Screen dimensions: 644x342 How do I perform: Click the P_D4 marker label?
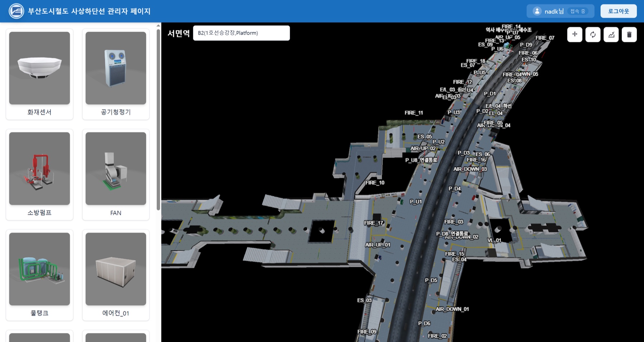click(455, 189)
